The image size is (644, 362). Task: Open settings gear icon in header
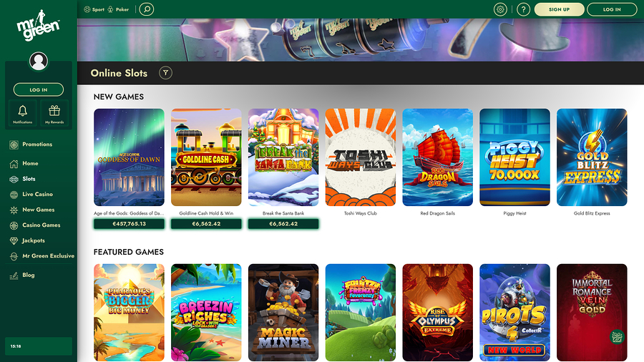pyautogui.click(x=500, y=9)
